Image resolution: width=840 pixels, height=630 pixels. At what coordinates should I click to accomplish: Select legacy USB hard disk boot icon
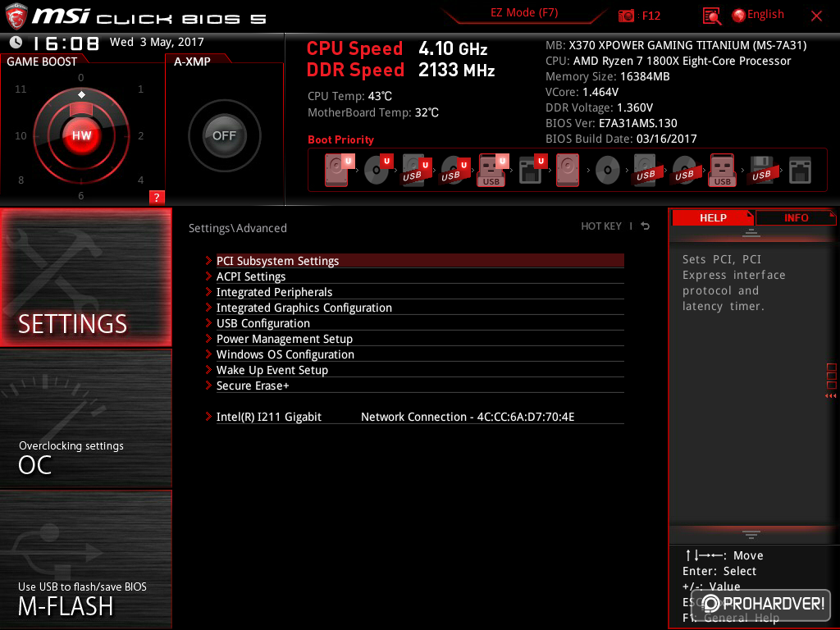click(x=646, y=171)
